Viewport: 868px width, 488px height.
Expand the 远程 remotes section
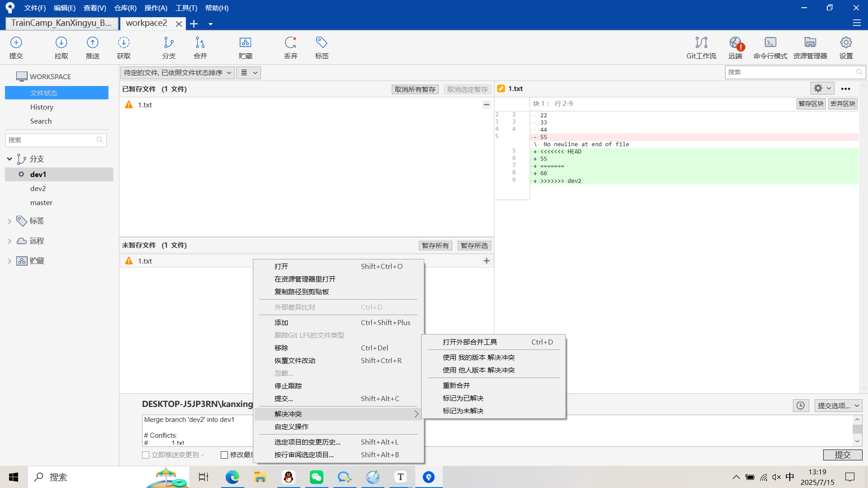click(x=9, y=241)
